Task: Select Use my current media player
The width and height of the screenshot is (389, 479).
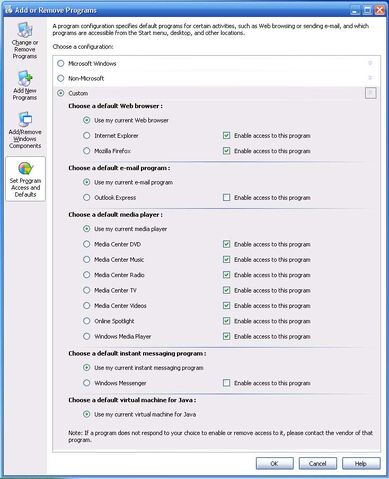Action: point(87,229)
